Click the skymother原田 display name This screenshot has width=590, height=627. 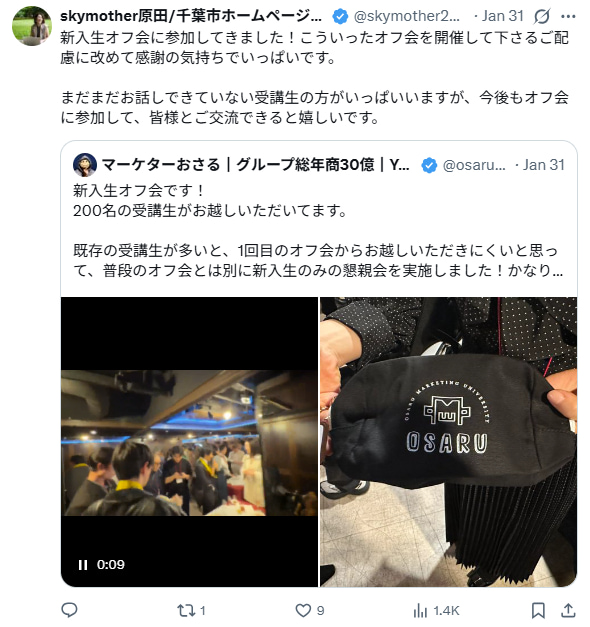click(x=191, y=16)
